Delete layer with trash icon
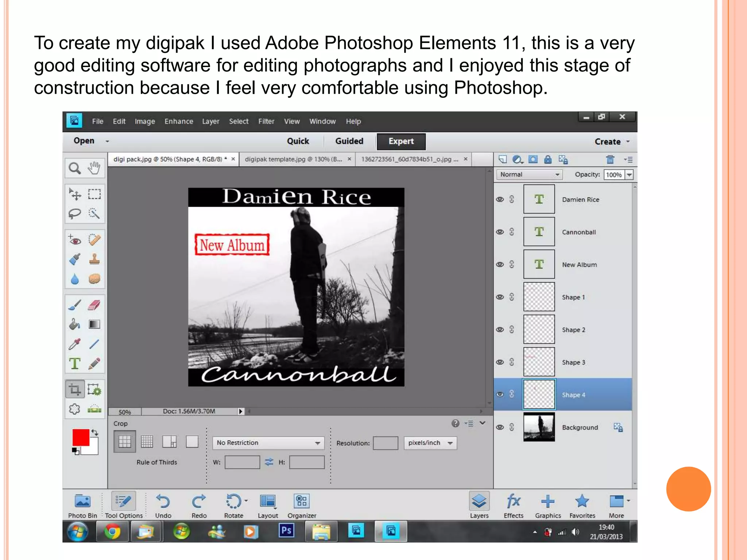This screenshot has width=747, height=560. point(610,159)
